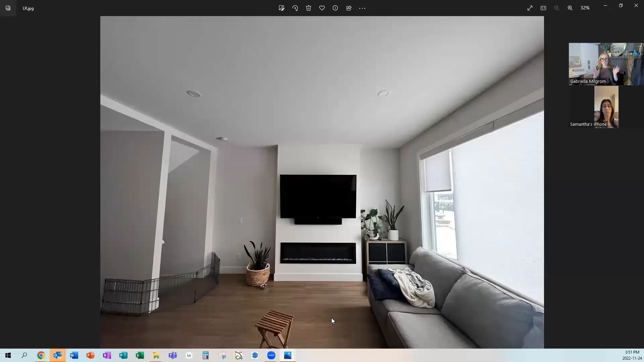The height and width of the screenshot is (362, 644).
Task: Open the taskbar clock and date
Action: (632, 355)
